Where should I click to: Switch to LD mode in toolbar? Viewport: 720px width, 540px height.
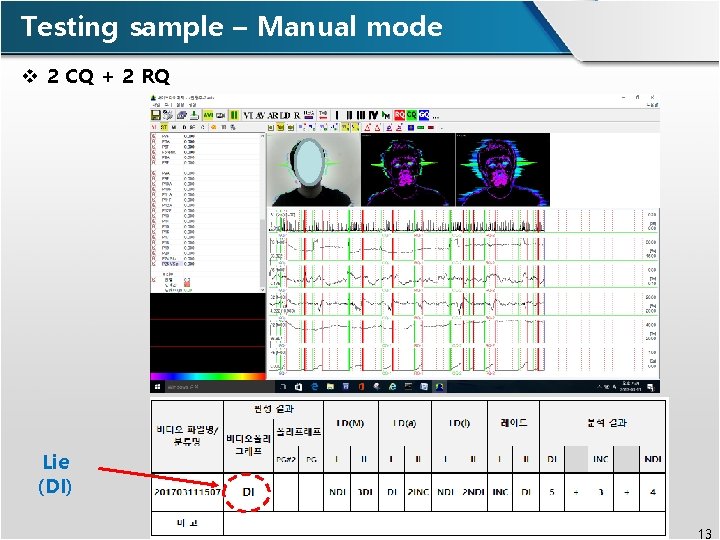(x=285, y=115)
